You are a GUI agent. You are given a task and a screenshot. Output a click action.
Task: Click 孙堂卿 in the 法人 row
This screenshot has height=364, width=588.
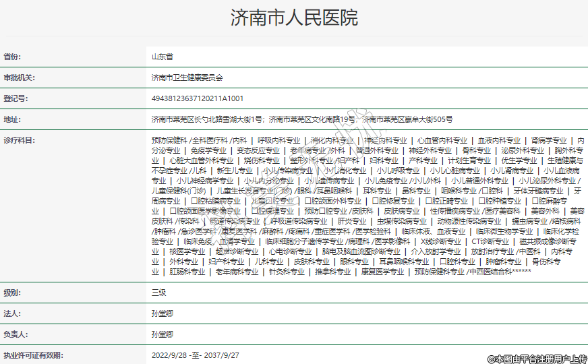click(x=163, y=313)
